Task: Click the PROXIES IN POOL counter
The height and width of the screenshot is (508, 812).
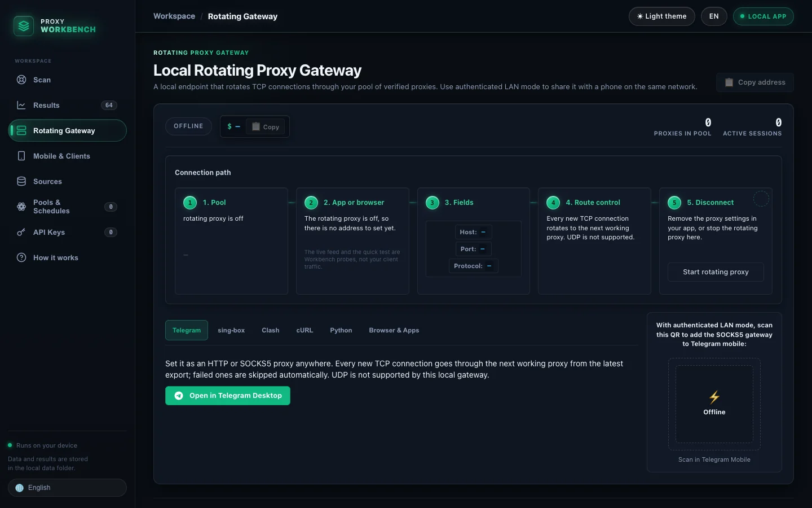Action: click(x=683, y=127)
